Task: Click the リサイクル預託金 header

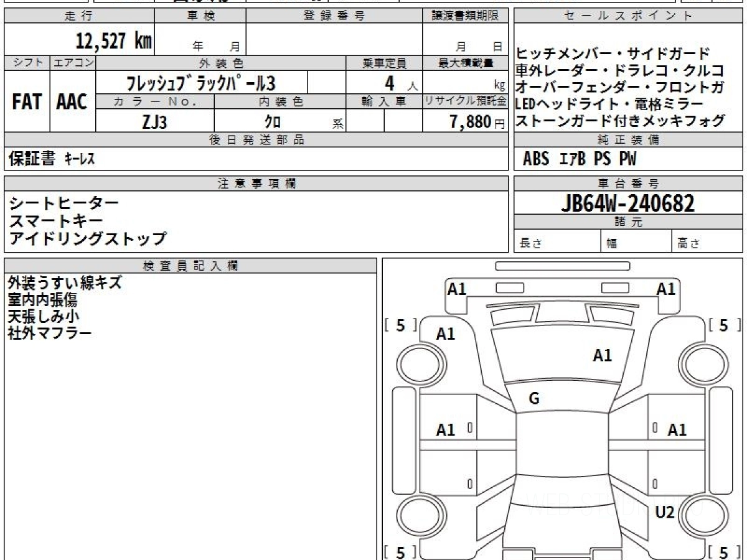Action: tap(466, 101)
